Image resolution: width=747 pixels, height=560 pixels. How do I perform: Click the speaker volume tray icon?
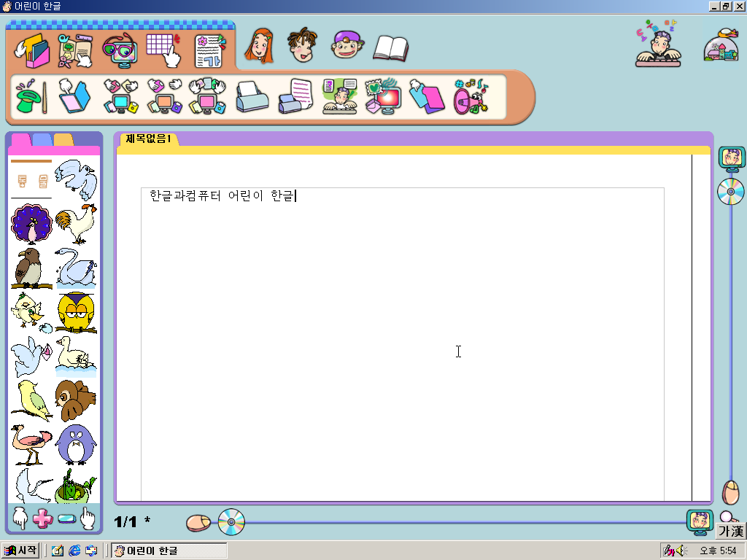[x=681, y=551]
